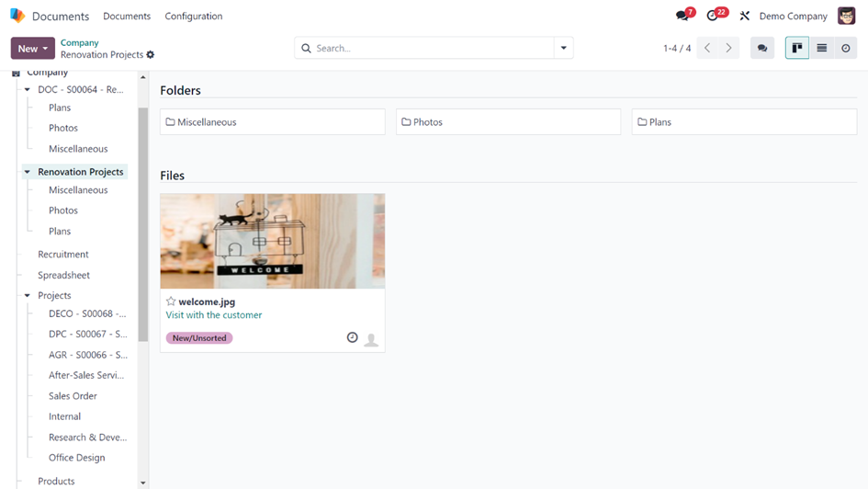868x489 pixels.
Task: Open the Documents menu
Action: coord(127,16)
